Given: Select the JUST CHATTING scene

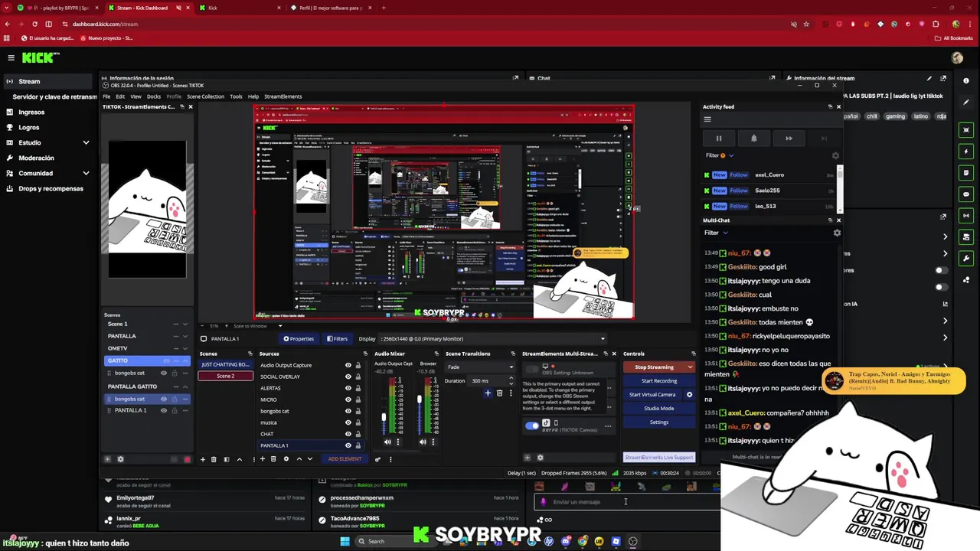Looking at the screenshot, I should click(x=225, y=365).
